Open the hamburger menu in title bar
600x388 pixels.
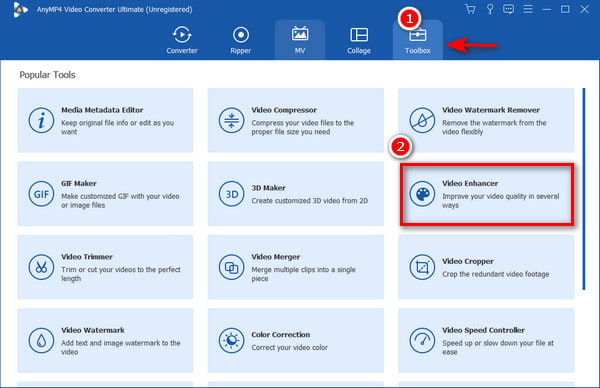[528, 9]
